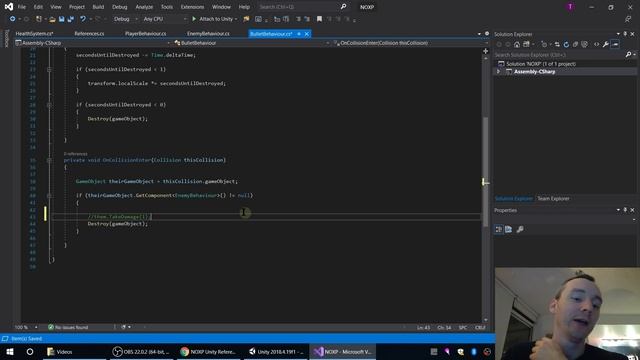640x360 pixels.
Task: Collapse the OnCollisionEnter method outline
Action: pos(49,160)
